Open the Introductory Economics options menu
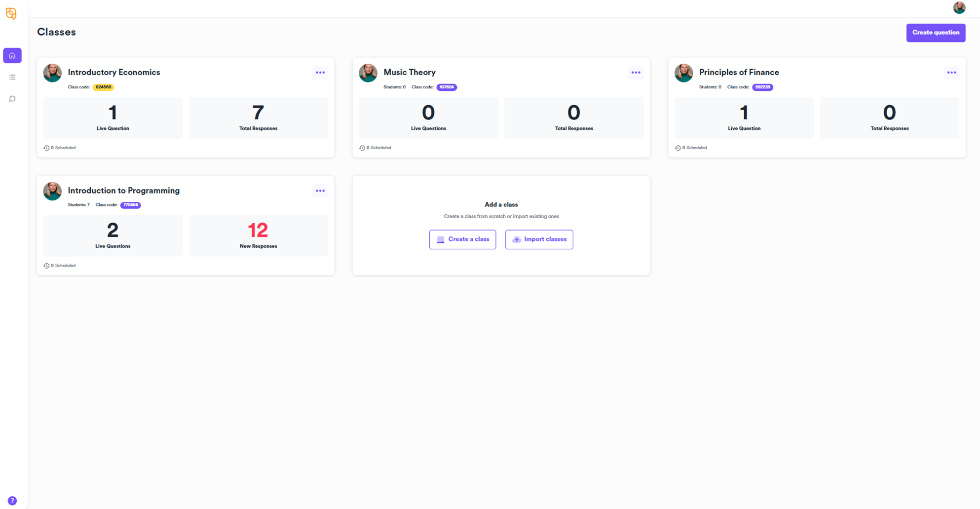The image size is (980, 509). (x=320, y=73)
